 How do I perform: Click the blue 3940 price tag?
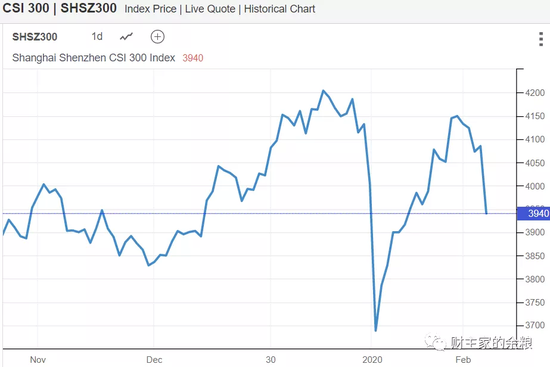[534, 213]
